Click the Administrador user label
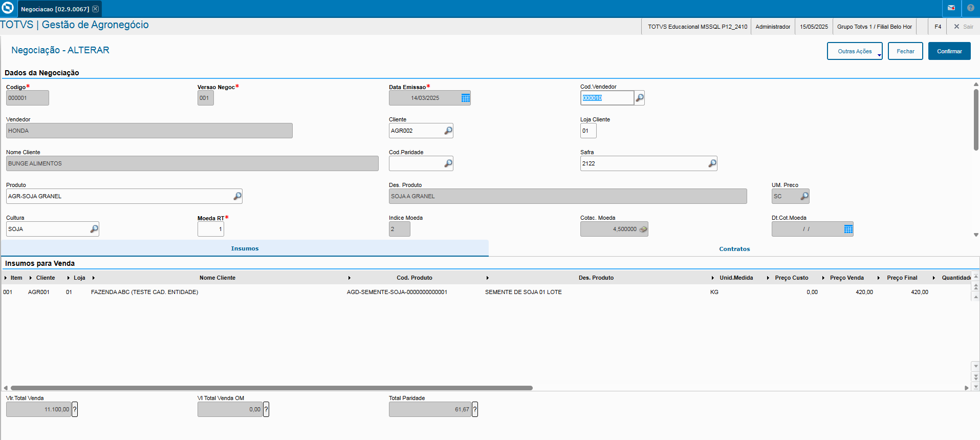The width and height of the screenshot is (980, 440). click(773, 27)
